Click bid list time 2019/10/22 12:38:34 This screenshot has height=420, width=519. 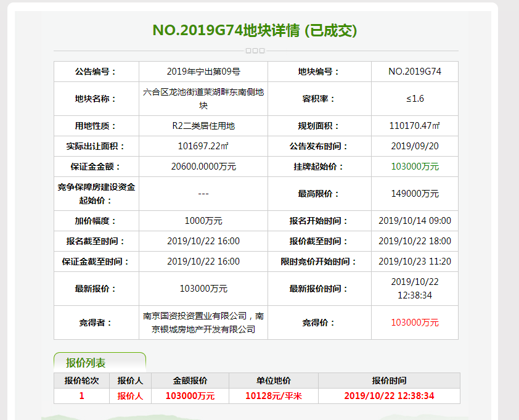tap(389, 396)
